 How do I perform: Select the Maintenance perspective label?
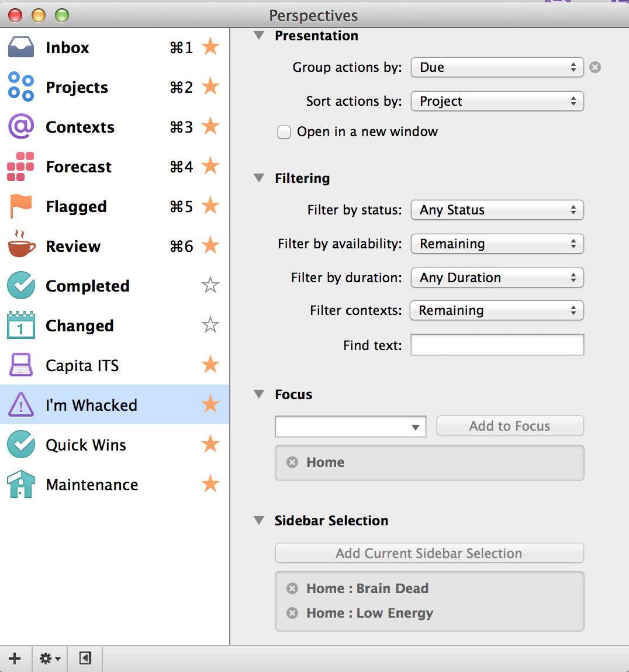(x=92, y=484)
